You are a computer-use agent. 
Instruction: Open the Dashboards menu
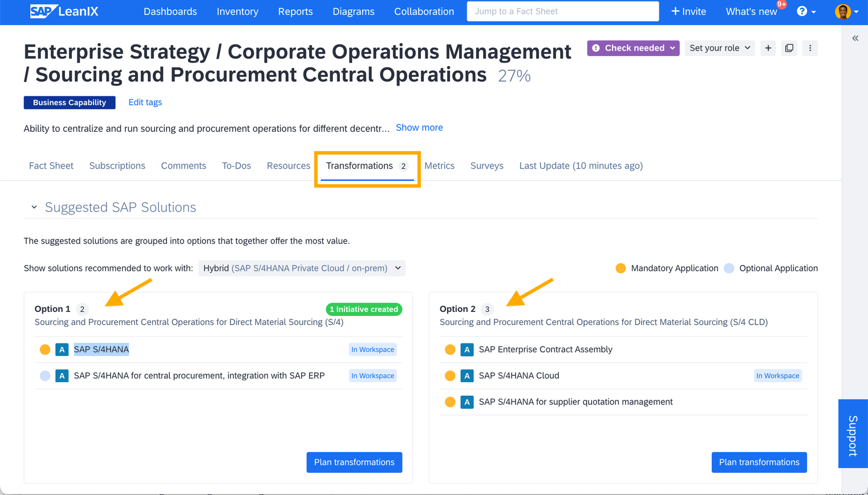(x=170, y=11)
